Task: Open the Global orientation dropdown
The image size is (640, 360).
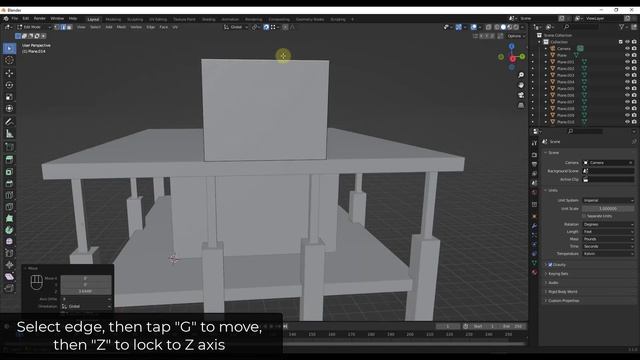Action: pos(236,27)
